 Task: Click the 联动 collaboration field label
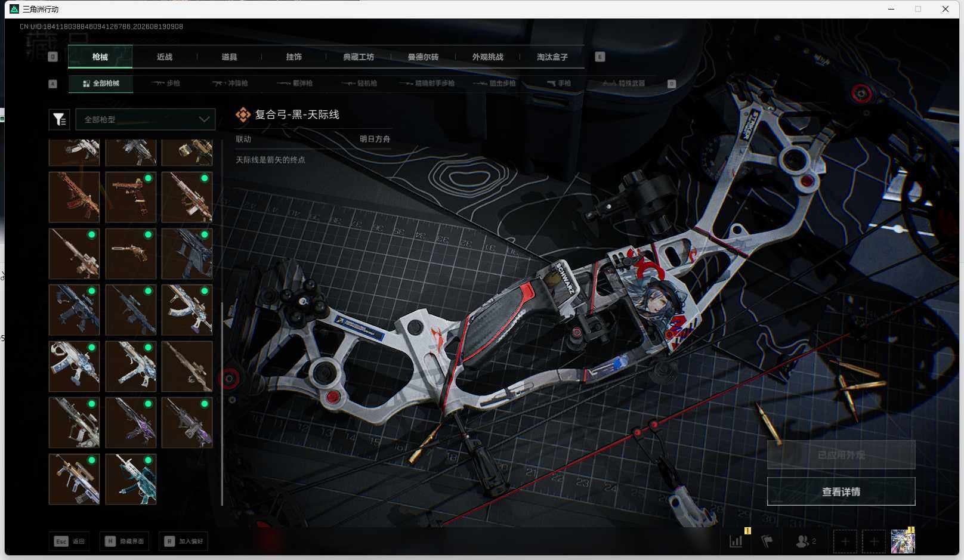pyautogui.click(x=243, y=139)
